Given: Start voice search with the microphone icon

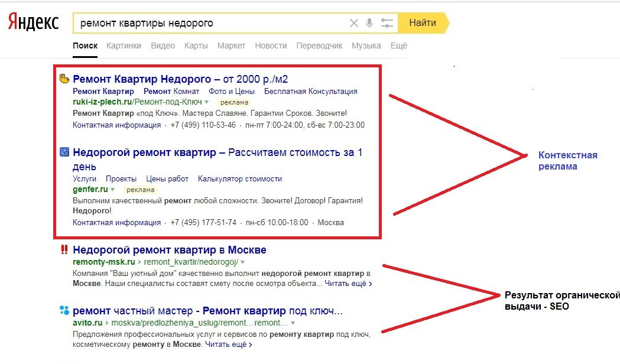Looking at the screenshot, I should coord(369,23).
